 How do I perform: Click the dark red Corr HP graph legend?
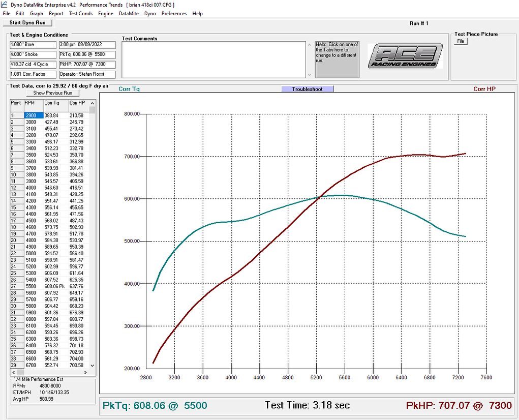pyautogui.click(x=484, y=89)
